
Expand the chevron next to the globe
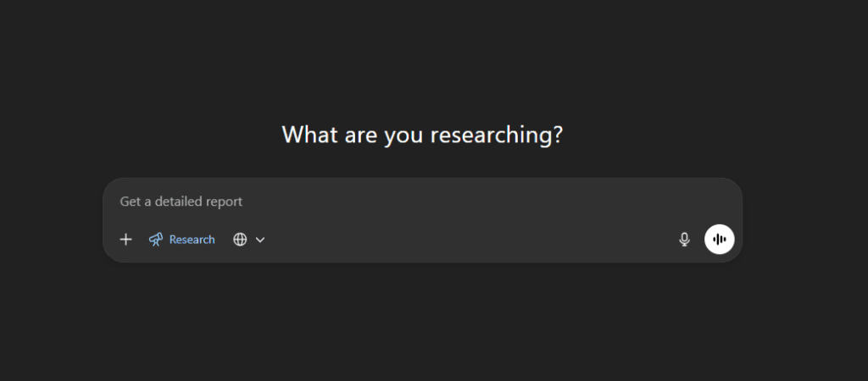(x=260, y=240)
